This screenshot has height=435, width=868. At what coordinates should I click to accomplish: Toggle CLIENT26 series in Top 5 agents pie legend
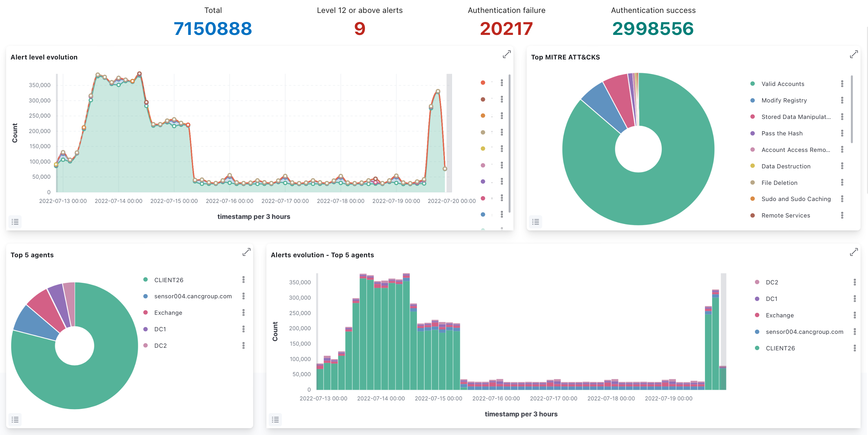click(169, 280)
